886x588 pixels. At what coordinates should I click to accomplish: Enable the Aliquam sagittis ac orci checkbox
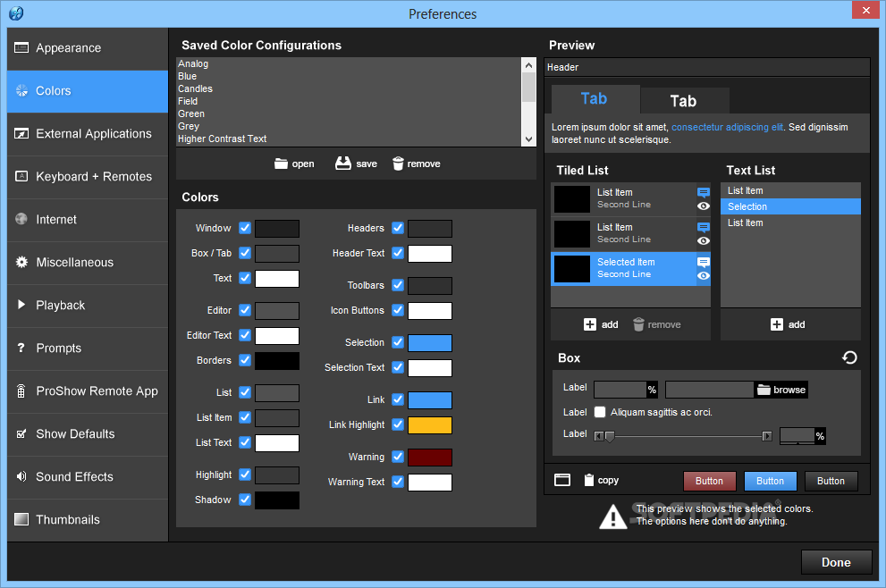click(600, 412)
